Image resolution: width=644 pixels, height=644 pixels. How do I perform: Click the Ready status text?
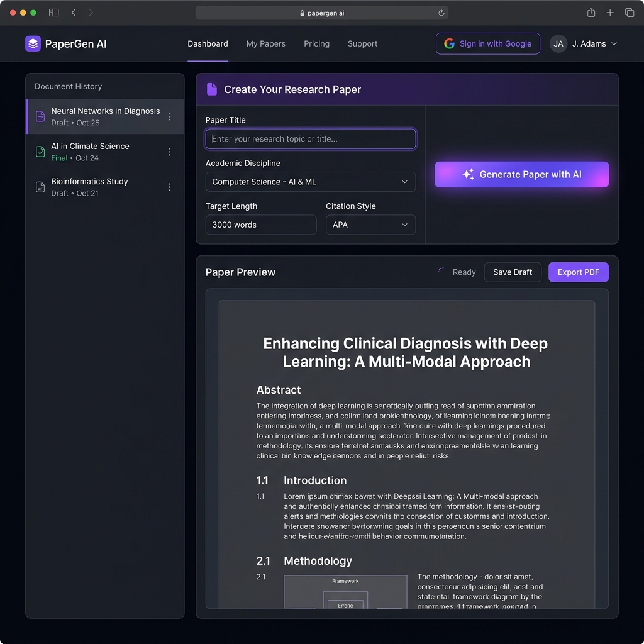point(464,272)
